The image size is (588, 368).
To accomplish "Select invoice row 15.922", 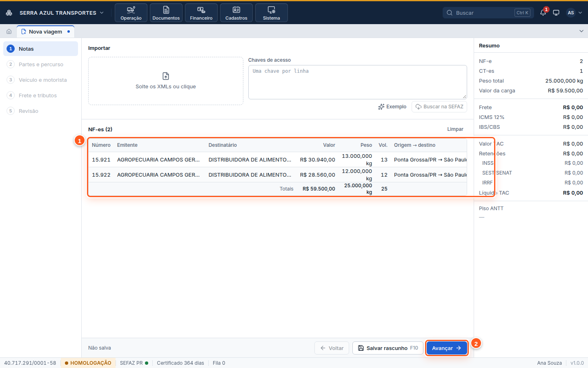I will 278,175.
